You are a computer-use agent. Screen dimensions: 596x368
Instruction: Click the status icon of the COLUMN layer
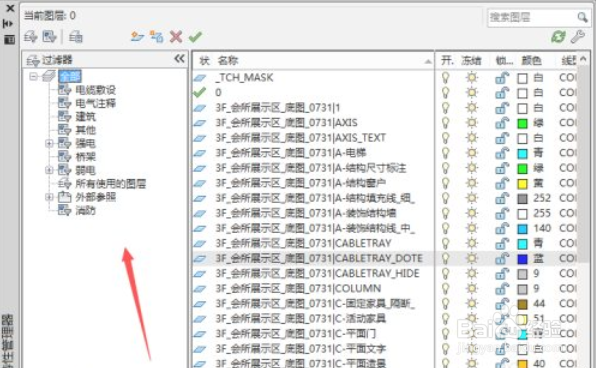point(200,289)
